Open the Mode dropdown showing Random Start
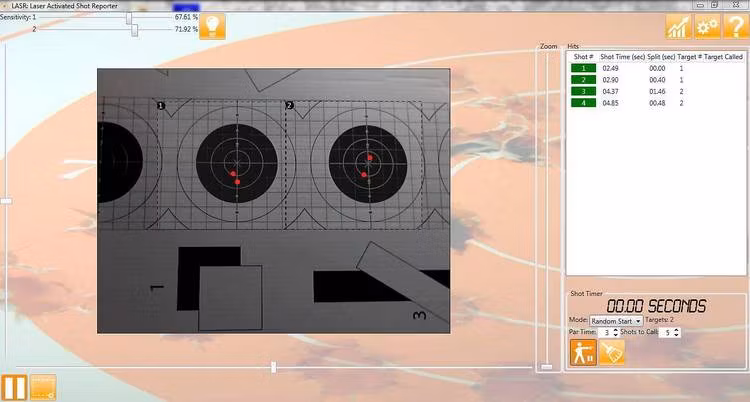This screenshot has width=750, height=402. pyautogui.click(x=616, y=321)
